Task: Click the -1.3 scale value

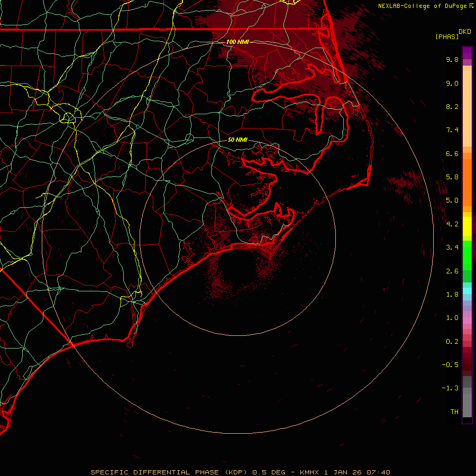Action: click(x=450, y=388)
